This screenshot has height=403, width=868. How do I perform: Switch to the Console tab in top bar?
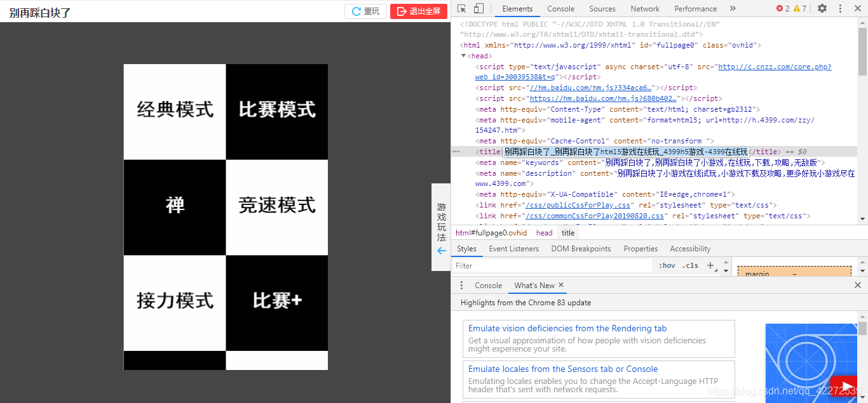[x=561, y=9]
